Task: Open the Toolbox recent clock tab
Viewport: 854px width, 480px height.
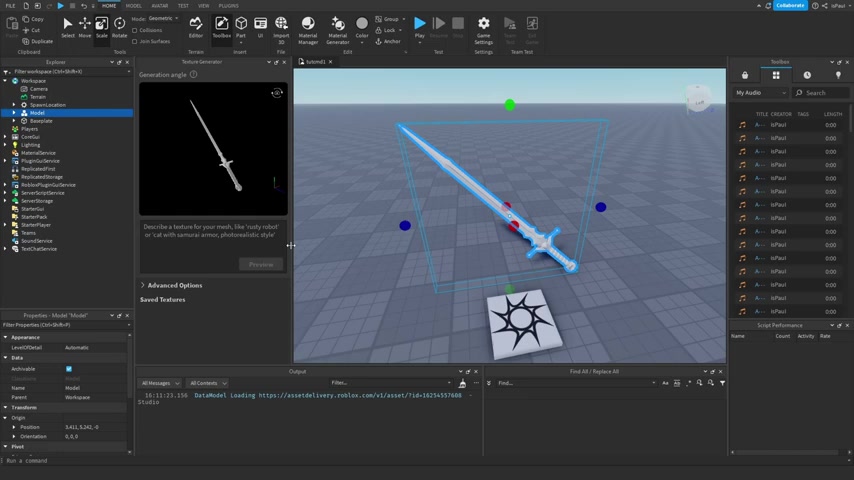Action: point(807,75)
